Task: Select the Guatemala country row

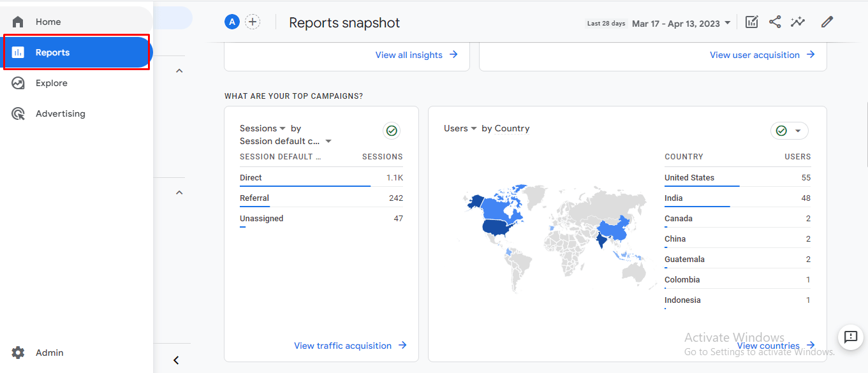Action: [738, 260]
